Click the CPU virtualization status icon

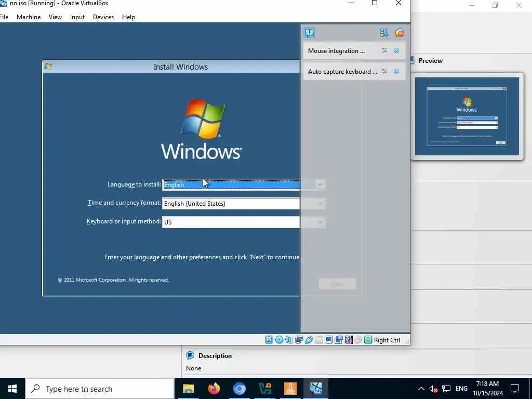point(349,340)
